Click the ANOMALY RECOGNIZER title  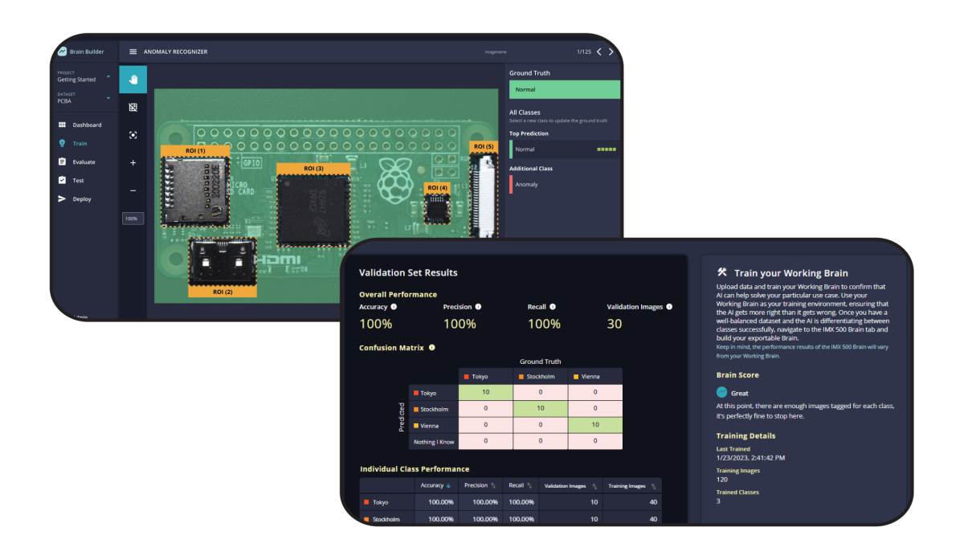pos(176,51)
